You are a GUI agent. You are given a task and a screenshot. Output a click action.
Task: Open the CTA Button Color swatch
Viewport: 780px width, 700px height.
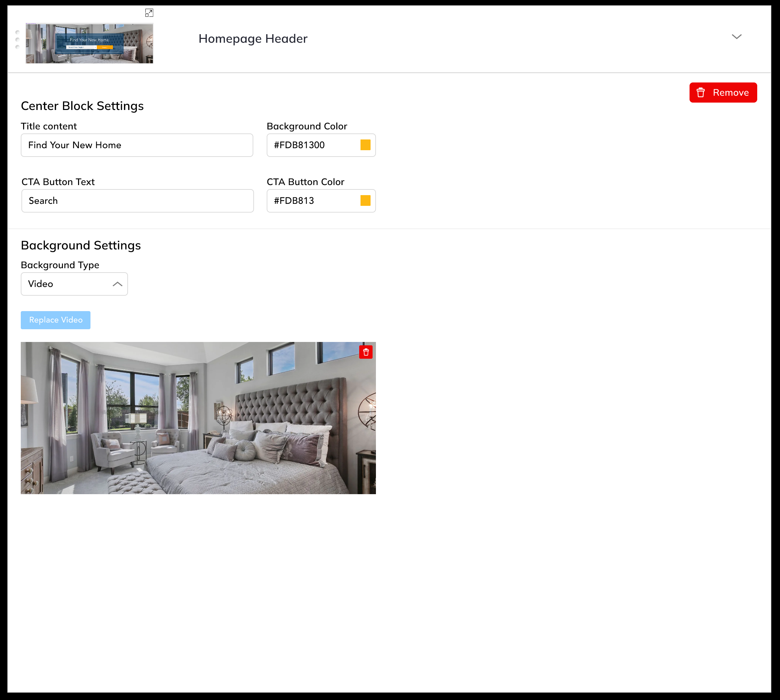(x=365, y=201)
